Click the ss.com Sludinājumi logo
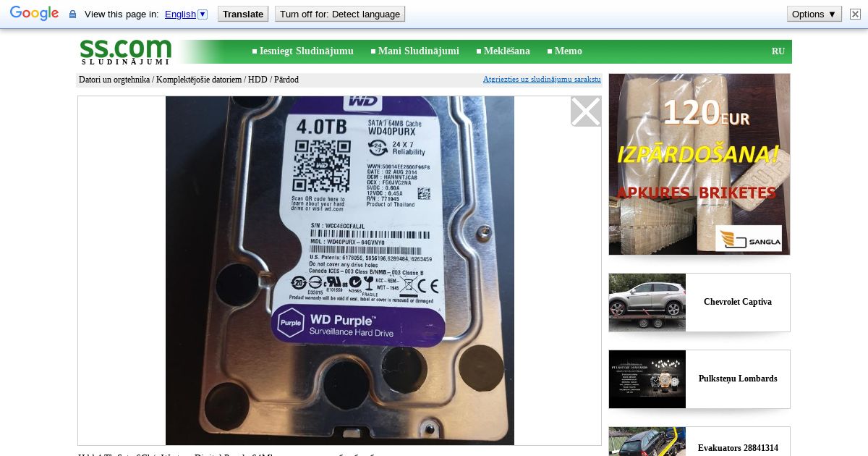This screenshot has width=868, height=456. pyautogui.click(x=125, y=51)
